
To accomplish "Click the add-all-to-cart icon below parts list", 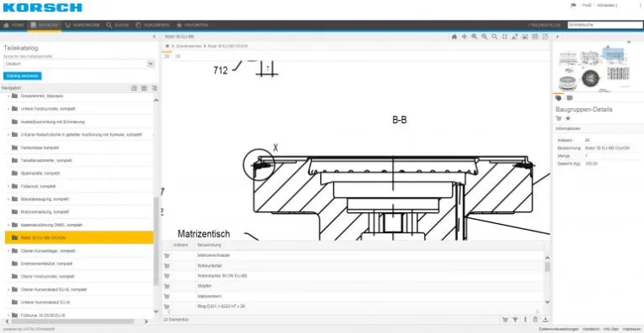I will [x=505, y=319].
